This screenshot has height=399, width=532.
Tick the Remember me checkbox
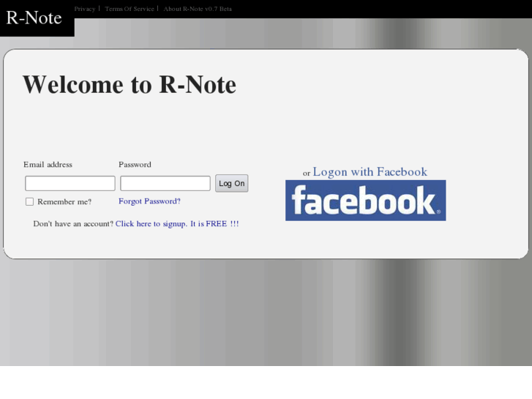click(29, 202)
